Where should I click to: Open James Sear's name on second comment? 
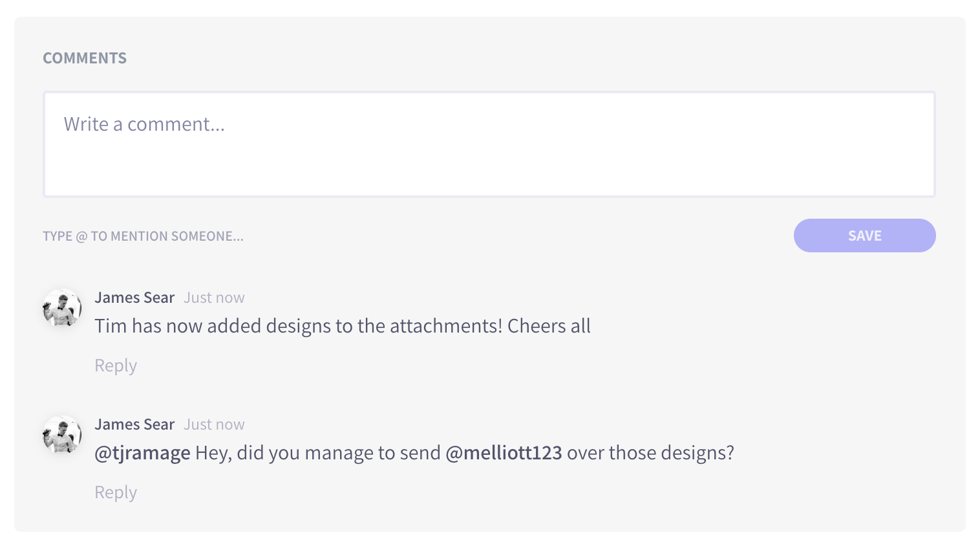point(134,424)
